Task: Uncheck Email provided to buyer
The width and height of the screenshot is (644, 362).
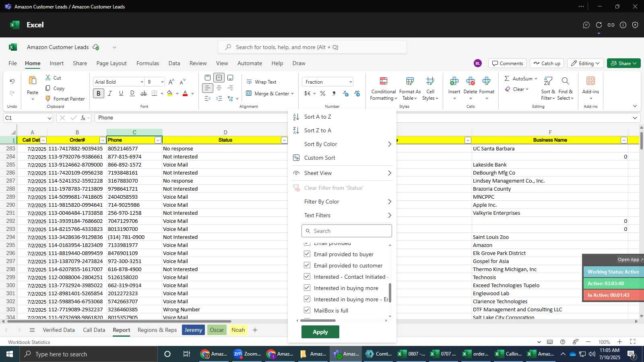Action: pyautogui.click(x=307, y=254)
